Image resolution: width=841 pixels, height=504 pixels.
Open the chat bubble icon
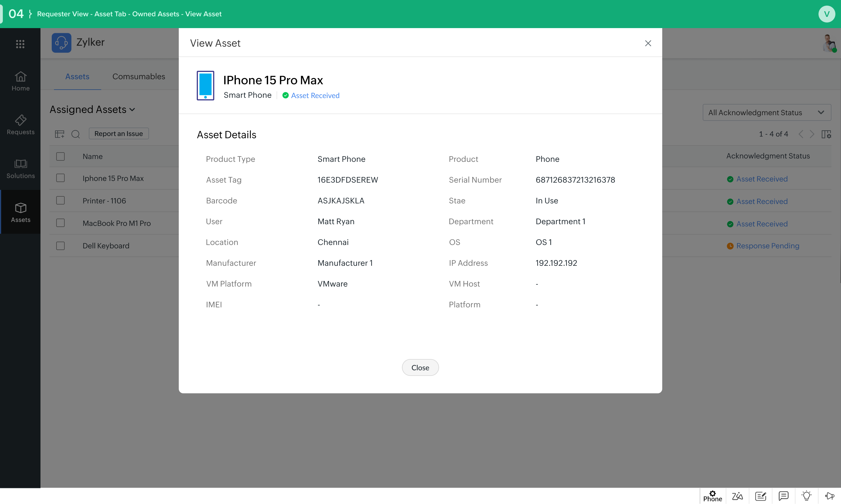click(x=783, y=496)
